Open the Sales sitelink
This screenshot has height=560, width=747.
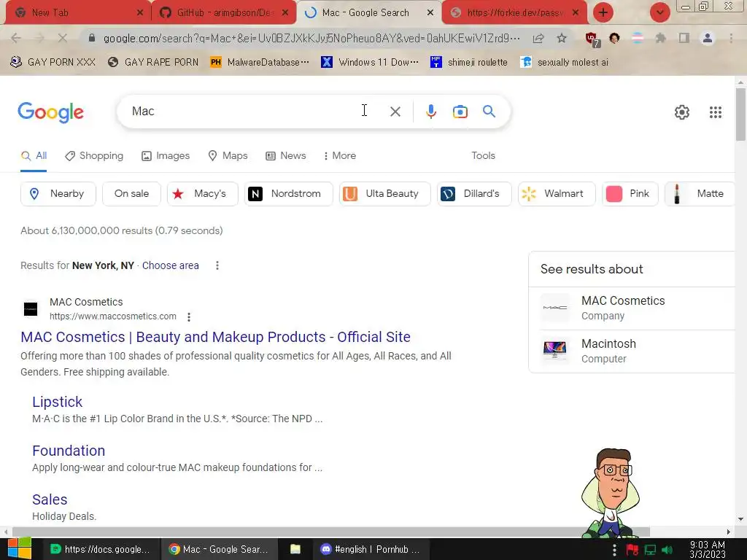pyautogui.click(x=50, y=499)
